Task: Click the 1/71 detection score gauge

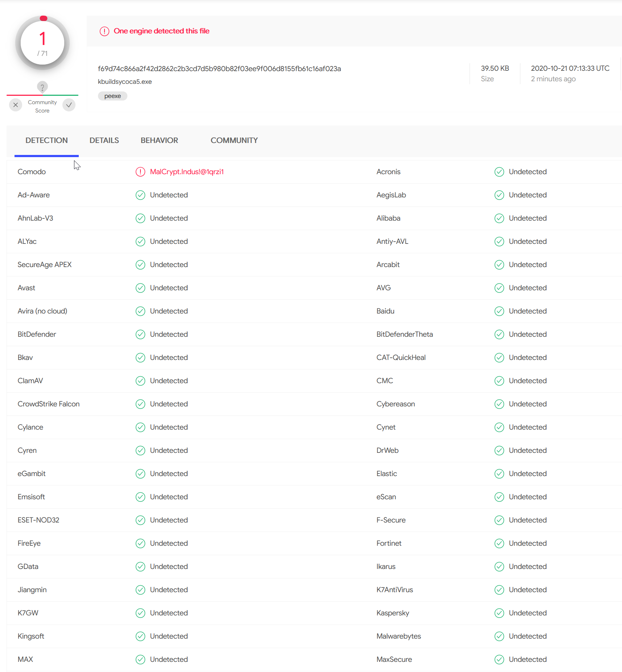Action: pyautogui.click(x=42, y=43)
